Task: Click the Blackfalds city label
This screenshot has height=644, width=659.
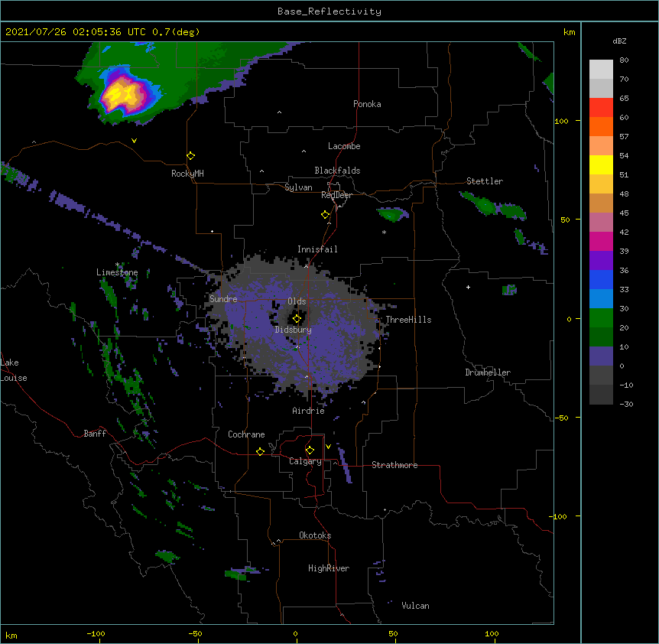Action: [337, 171]
